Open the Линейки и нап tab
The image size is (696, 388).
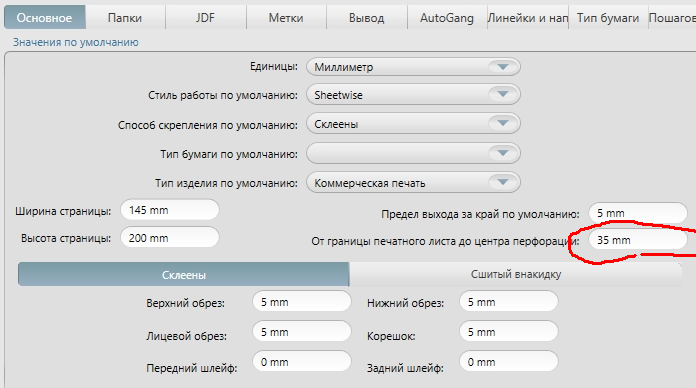point(528,18)
